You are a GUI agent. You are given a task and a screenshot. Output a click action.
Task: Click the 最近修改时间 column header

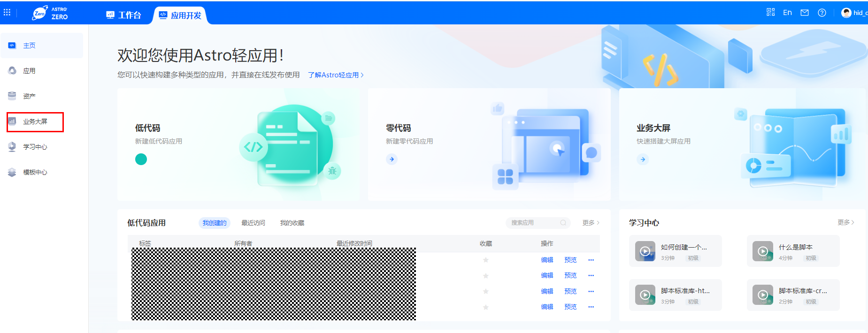(x=354, y=243)
